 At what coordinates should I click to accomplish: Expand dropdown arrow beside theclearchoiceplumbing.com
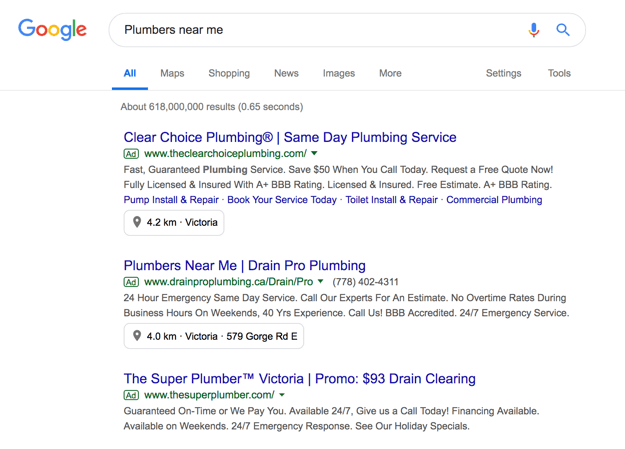pos(314,153)
